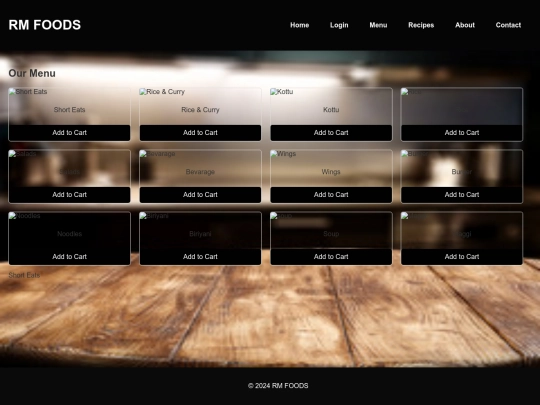Click the broken Soup image icon
The width and height of the screenshot is (540, 405).
pos(274,216)
